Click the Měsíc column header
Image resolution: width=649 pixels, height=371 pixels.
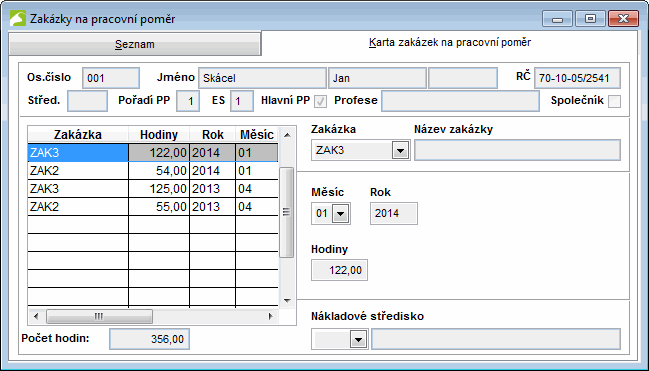point(257,135)
